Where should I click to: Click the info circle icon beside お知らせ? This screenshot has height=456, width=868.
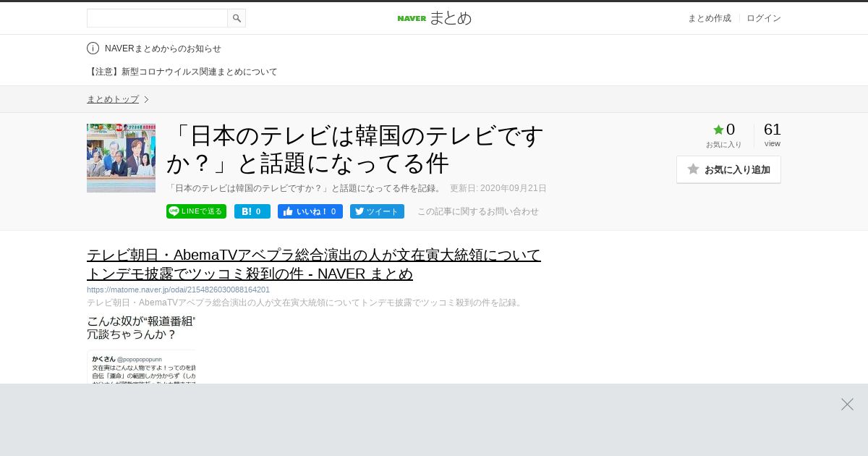(93, 48)
